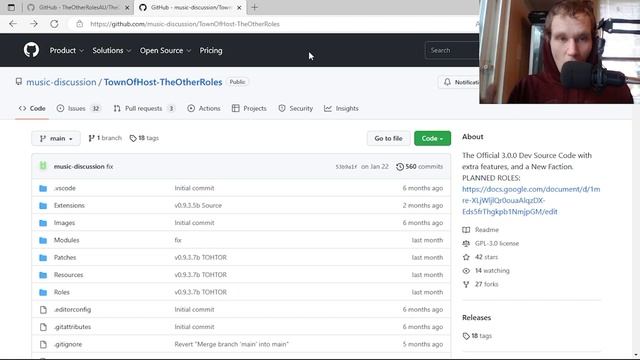Close the first GitHub TheOtherRolesAU tab

[x=127, y=7]
